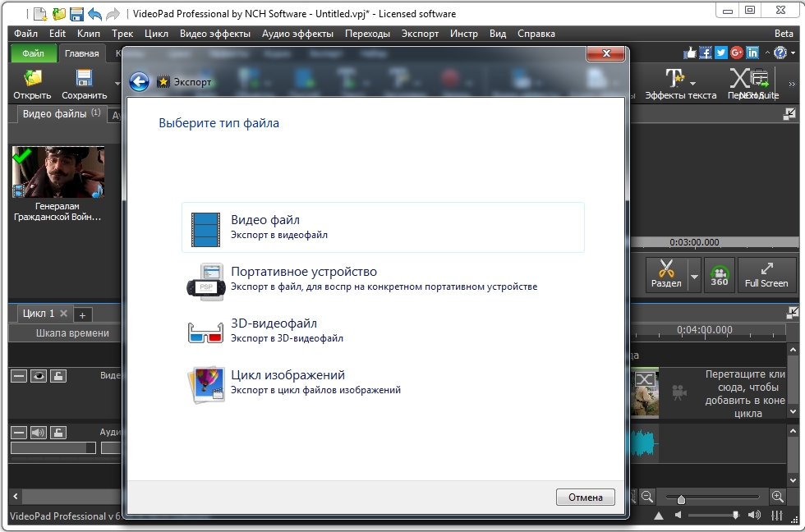Pop out the preview panel arrow icon
This screenshot has width=805, height=532.
[789, 114]
